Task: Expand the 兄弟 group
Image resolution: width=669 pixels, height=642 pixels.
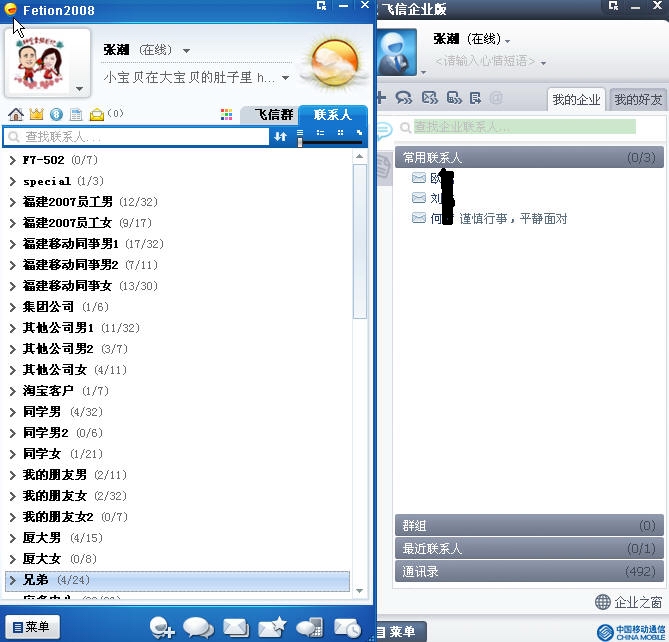Action: (12, 580)
